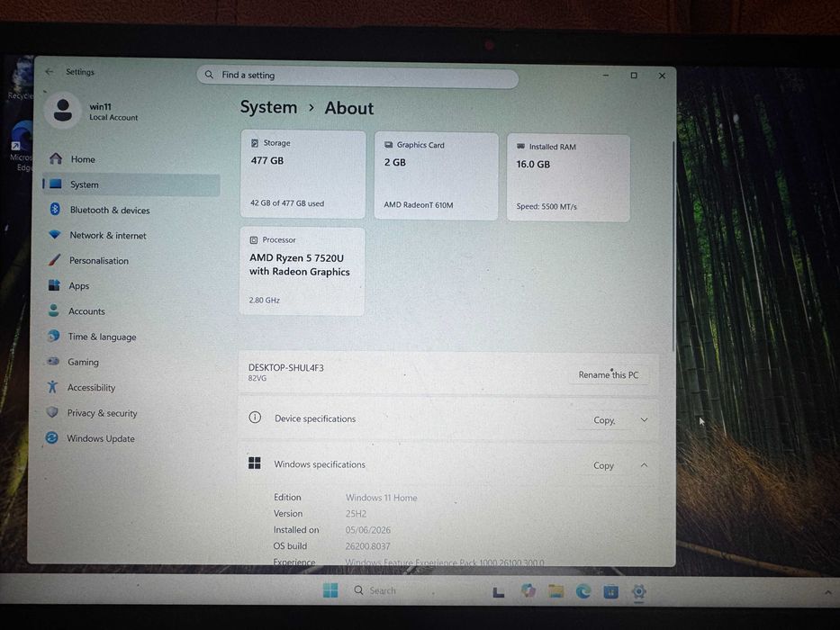This screenshot has width=840, height=630.
Task: Open Bluetooth & devices settings
Action: [x=131, y=210]
